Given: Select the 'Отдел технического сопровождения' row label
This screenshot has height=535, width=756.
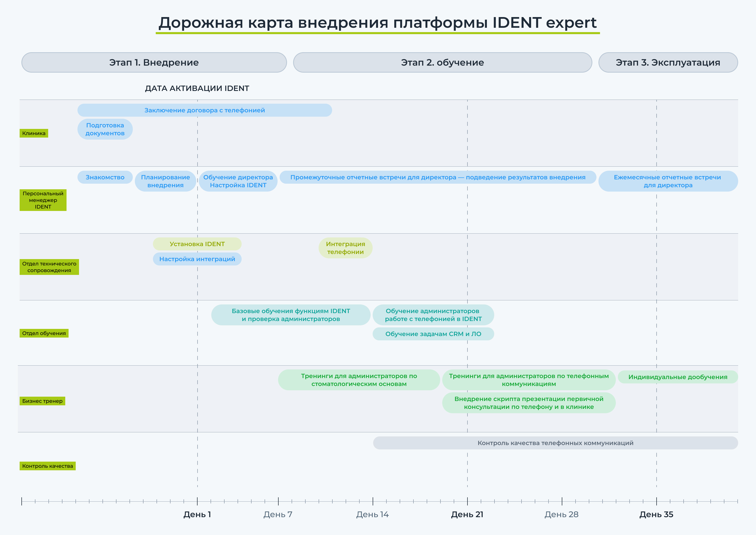Looking at the screenshot, I should click(49, 267).
